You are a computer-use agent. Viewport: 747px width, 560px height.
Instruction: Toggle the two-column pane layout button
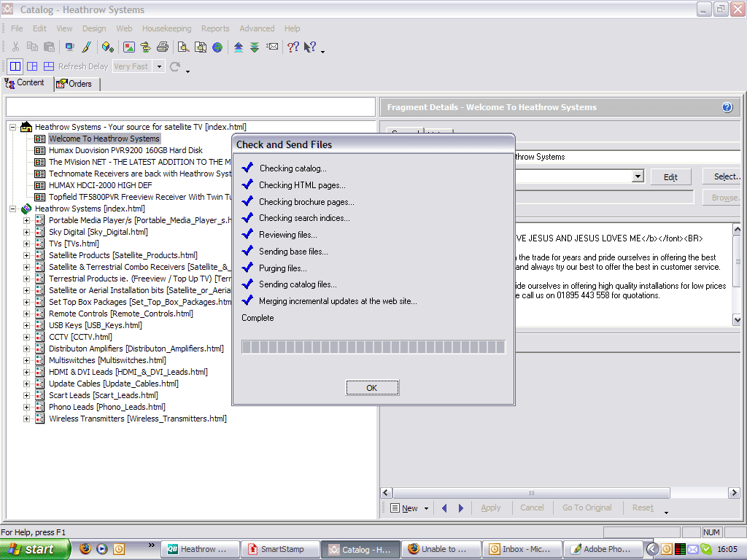coord(15,66)
